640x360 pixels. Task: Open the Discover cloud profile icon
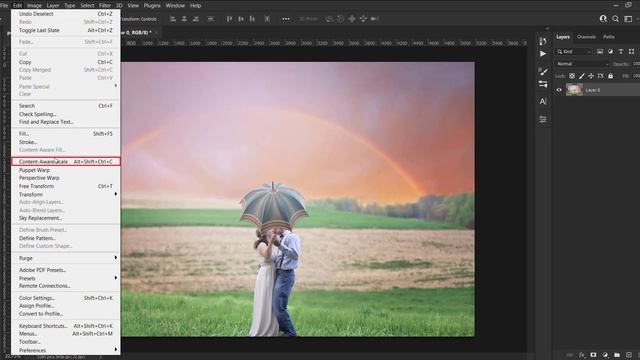click(x=603, y=19)
